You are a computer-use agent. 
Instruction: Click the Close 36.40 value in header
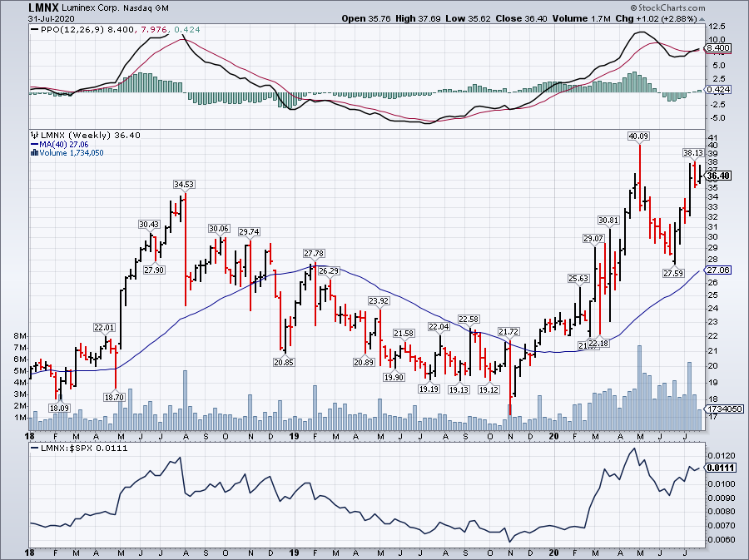[x=521, y=18]
